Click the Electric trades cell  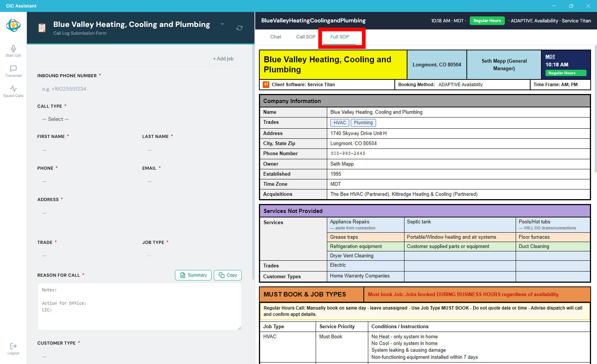[x=365, y=266]
